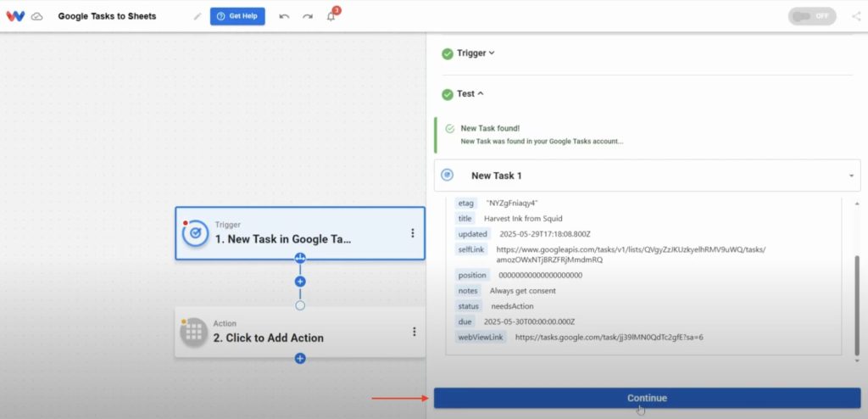Edit workflow name with pencil icon
This screenshot has height=419, width=868.
coord(197,17)
